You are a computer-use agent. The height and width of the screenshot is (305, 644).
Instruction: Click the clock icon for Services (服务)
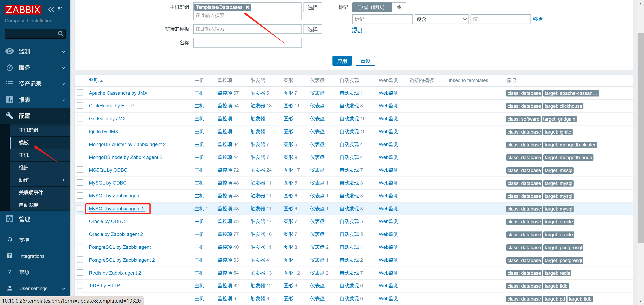(x=9, y=67)
